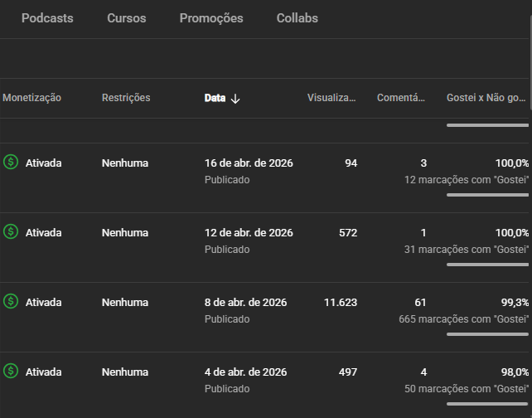Viewport: 532px width, 418px height.
Task: Open the 1 comment count
Action: [x=423, y=232]
